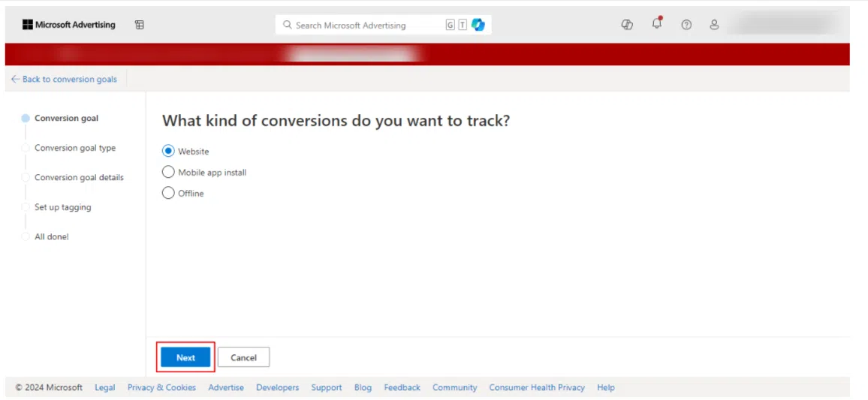868x400 pixels.
Task: Open Consumer Health Privacy link
Action: click(537, 387)
